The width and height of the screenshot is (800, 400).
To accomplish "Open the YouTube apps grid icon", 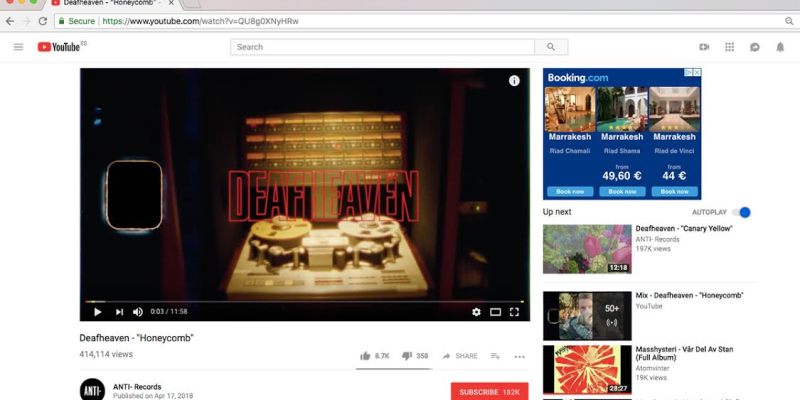I will (730, 47).
